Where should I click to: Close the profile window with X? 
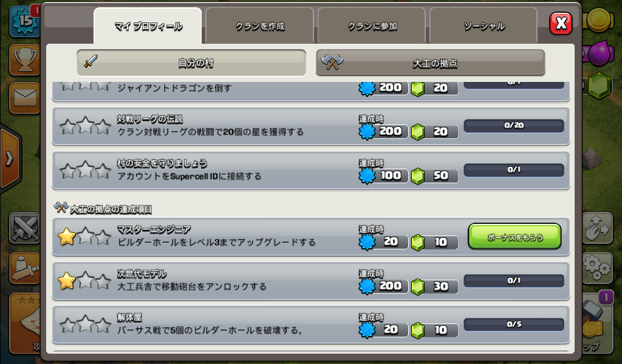click(561, 23)
